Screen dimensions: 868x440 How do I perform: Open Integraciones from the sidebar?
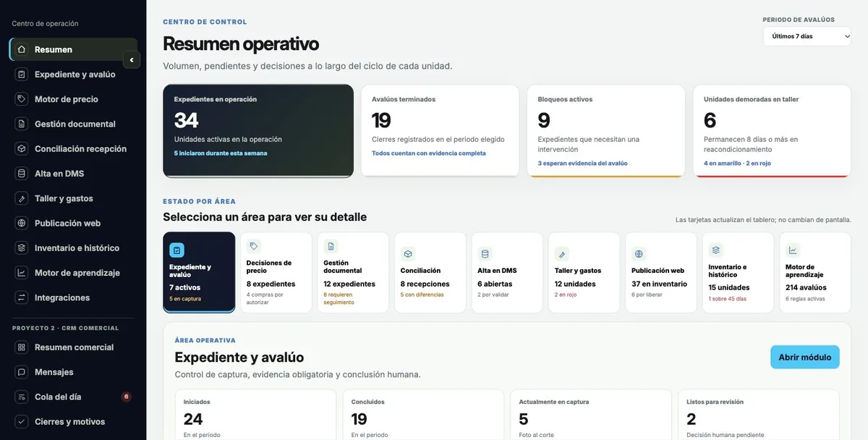coord(73,297)
